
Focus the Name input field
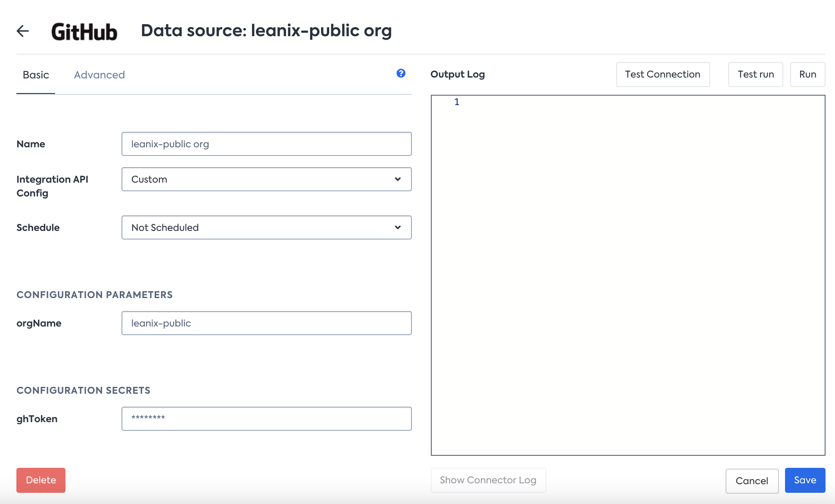point(266,144)
